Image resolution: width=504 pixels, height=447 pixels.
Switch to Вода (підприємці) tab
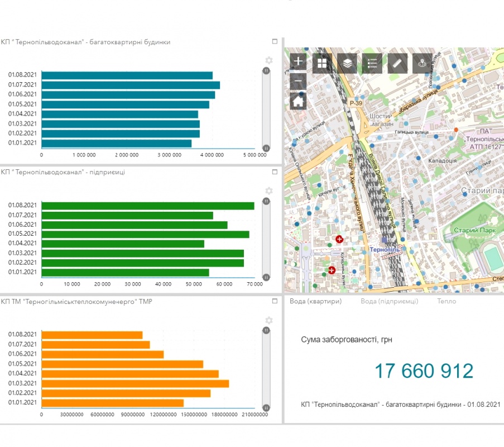click(x=389, y=301)
